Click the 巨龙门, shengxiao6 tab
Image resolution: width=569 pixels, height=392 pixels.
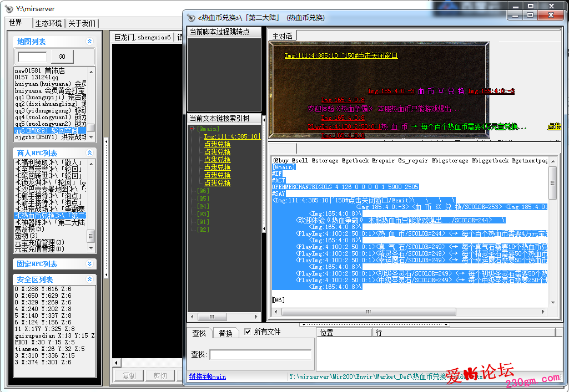142,37
